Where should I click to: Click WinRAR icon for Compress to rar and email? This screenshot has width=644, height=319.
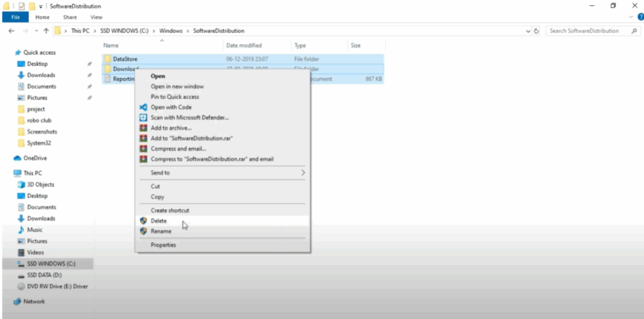pos(143,159)
